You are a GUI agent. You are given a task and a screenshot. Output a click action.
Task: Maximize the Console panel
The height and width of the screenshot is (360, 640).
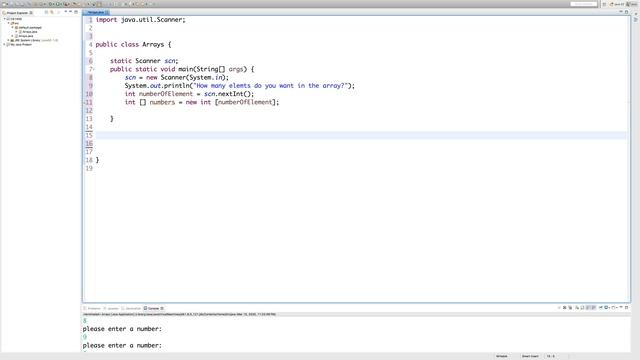(x=627, y=307)
